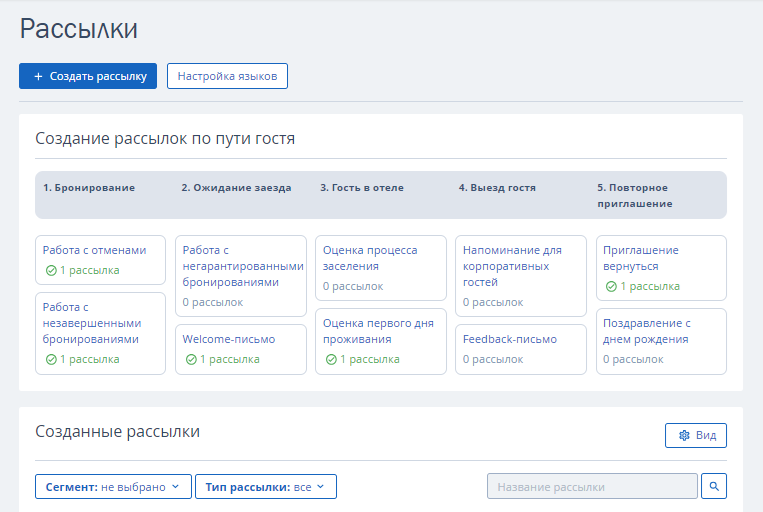The height and width of the screenshot is (512, 763).
Task: Select Работа с негарантированными бронированиями card
Action: (x=241, y=276)
